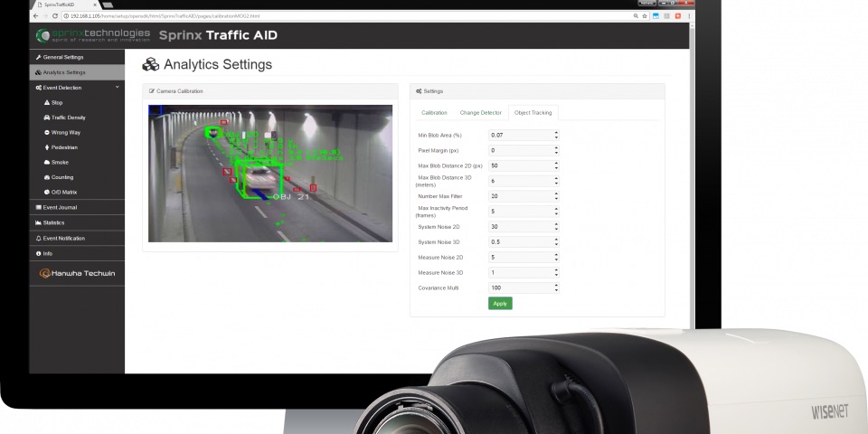868x434 pixels.
Task: Bookmark the page with the star icon
Action: click(645, 16)
